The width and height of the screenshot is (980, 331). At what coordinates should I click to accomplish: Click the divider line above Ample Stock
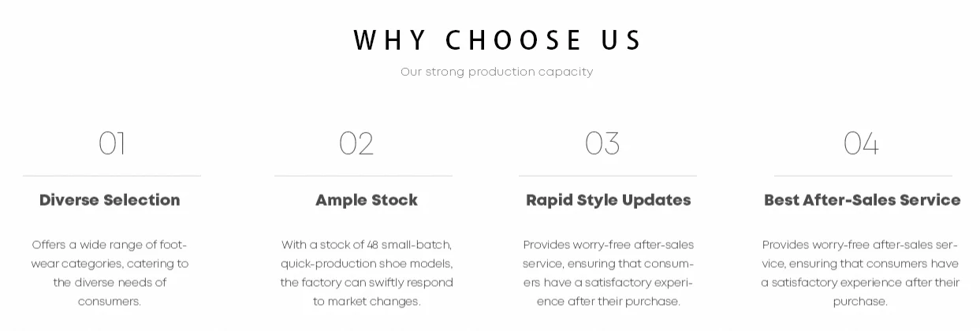coord(363,176)
